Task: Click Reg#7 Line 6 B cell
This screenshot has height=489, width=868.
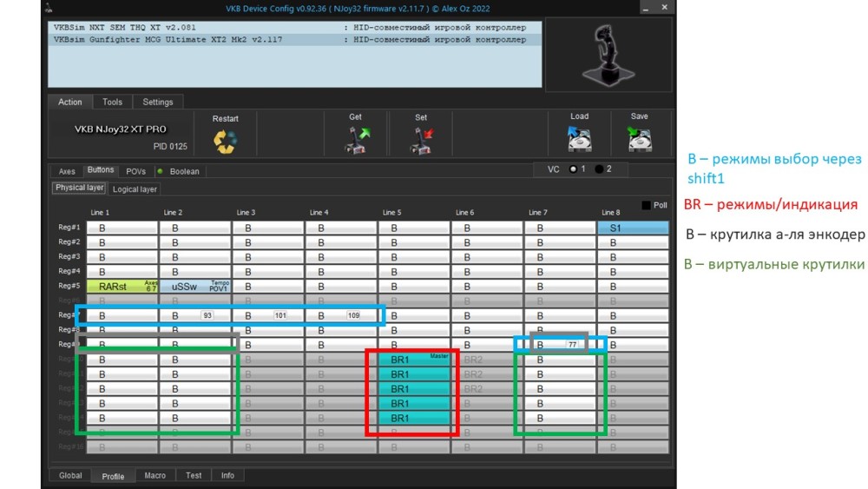Action: click(x=487, y=315)
